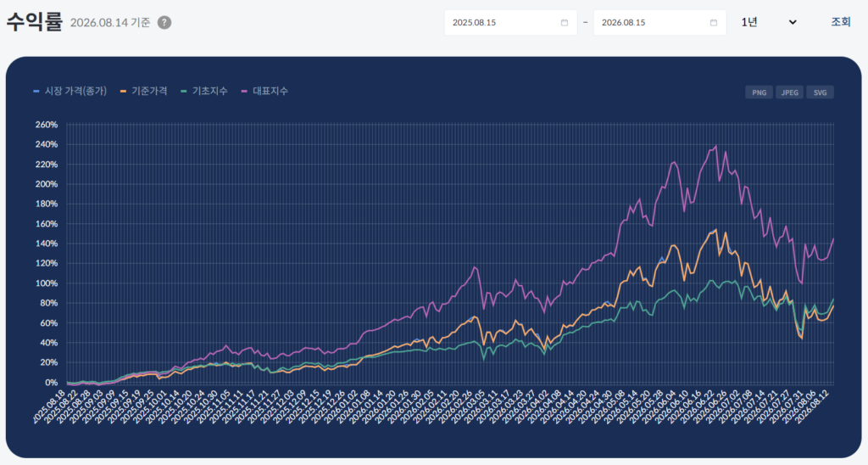Export the chart as JPEG
Screen dimensions: 868x465
pos(789,92)
